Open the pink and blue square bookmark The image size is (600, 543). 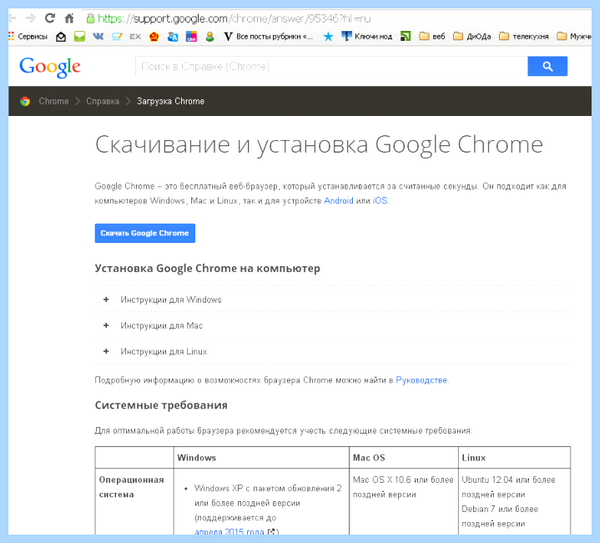[x=191, y=37]
